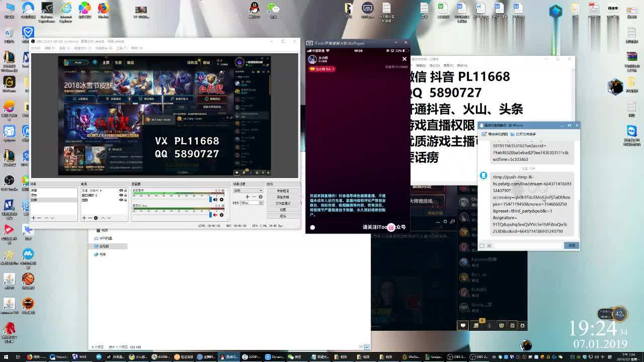Remove the selected OBS scene
This screenshot has width=644, height=362.
pos(39,218)
